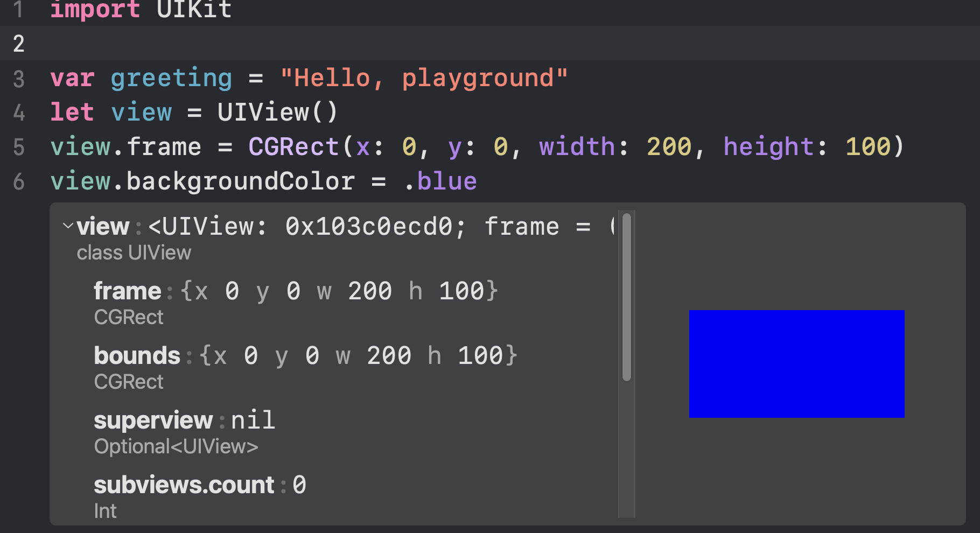Click line number 2 in the gutter
Screen dimensions: 980x533
19,44
